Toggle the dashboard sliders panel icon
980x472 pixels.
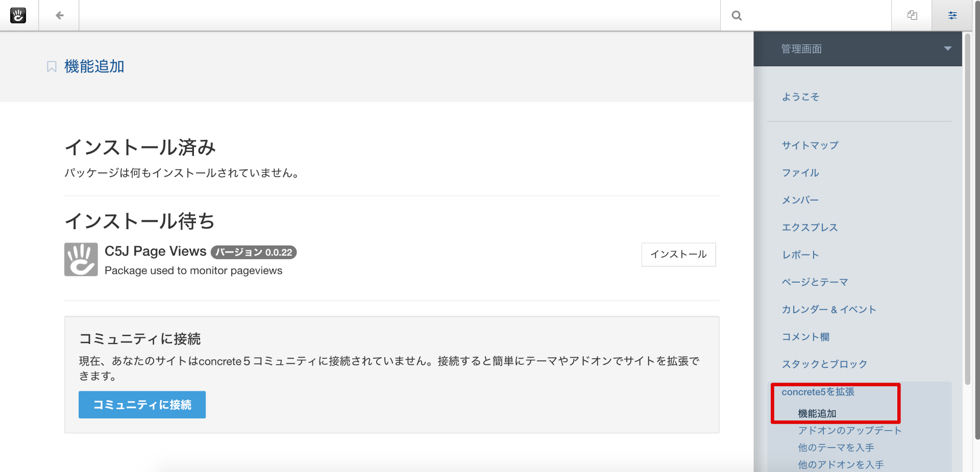point(952,15)
